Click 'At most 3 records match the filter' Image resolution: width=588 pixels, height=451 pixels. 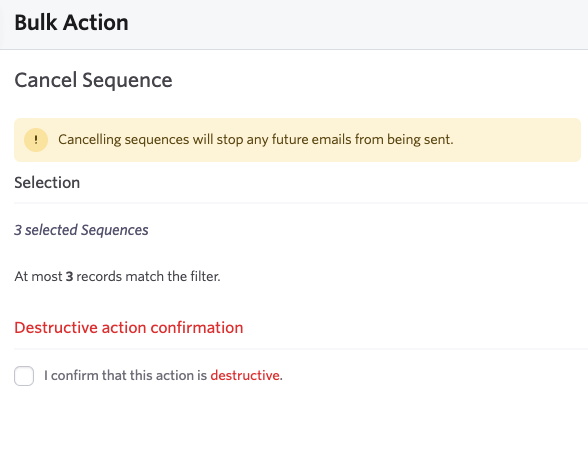(x=117, y=277)
